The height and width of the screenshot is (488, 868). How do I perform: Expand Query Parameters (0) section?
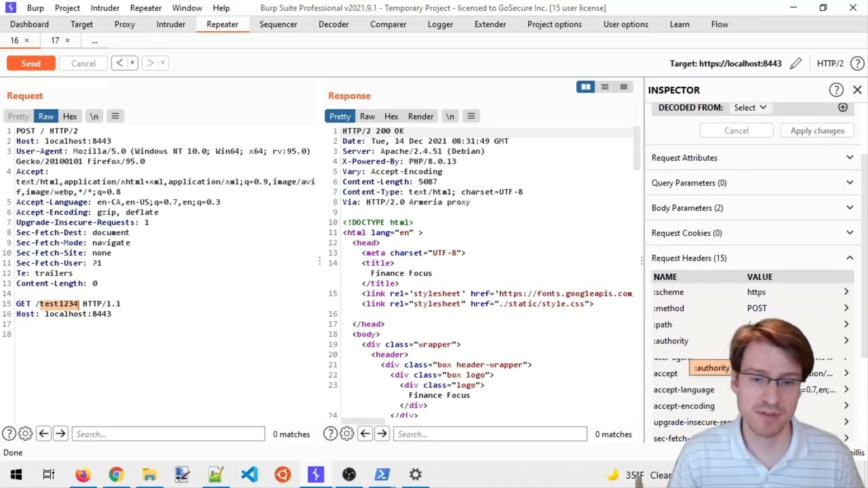pos(753,183)
